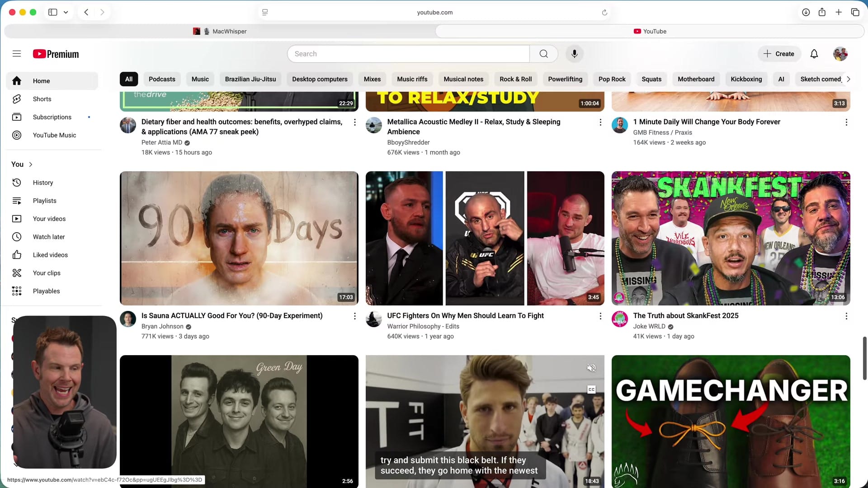The image size is (868, 488).
Task: Open Watch later list
Action: tap(52, 237)
